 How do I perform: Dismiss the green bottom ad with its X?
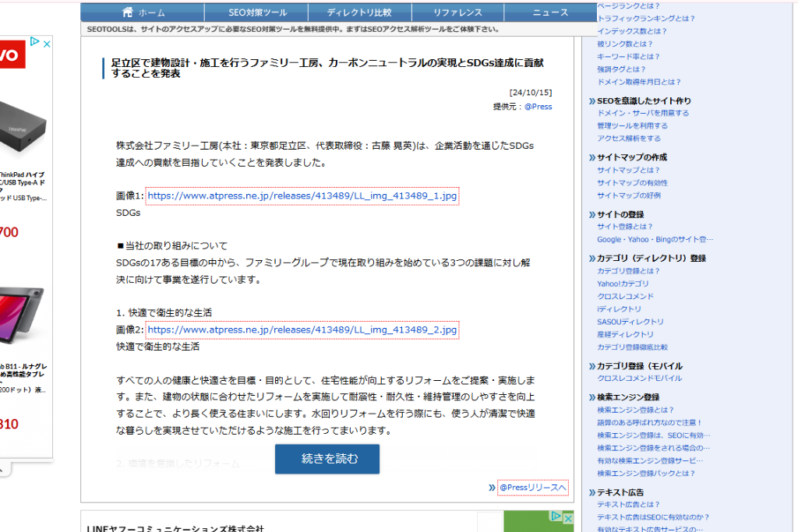(568, 518)
